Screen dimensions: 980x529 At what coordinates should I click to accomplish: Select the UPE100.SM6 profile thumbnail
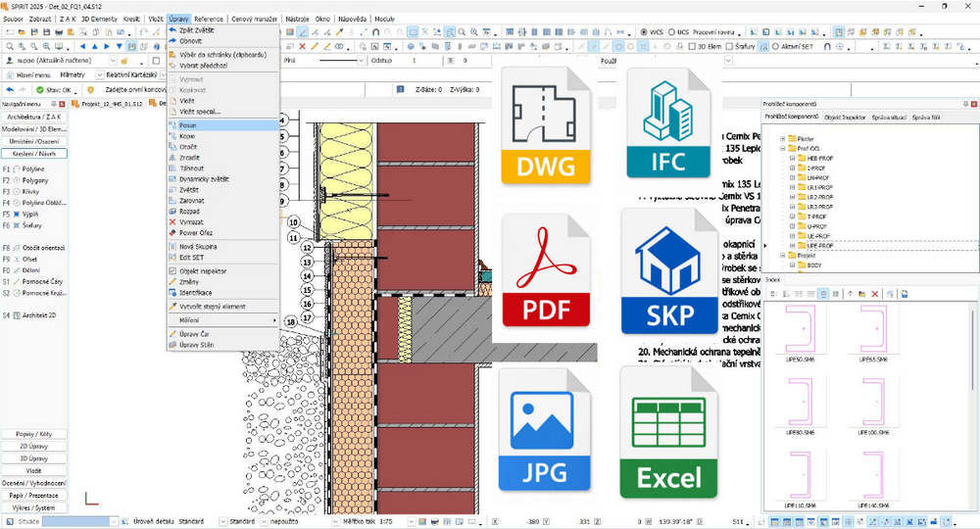click(x=873, y=406)
